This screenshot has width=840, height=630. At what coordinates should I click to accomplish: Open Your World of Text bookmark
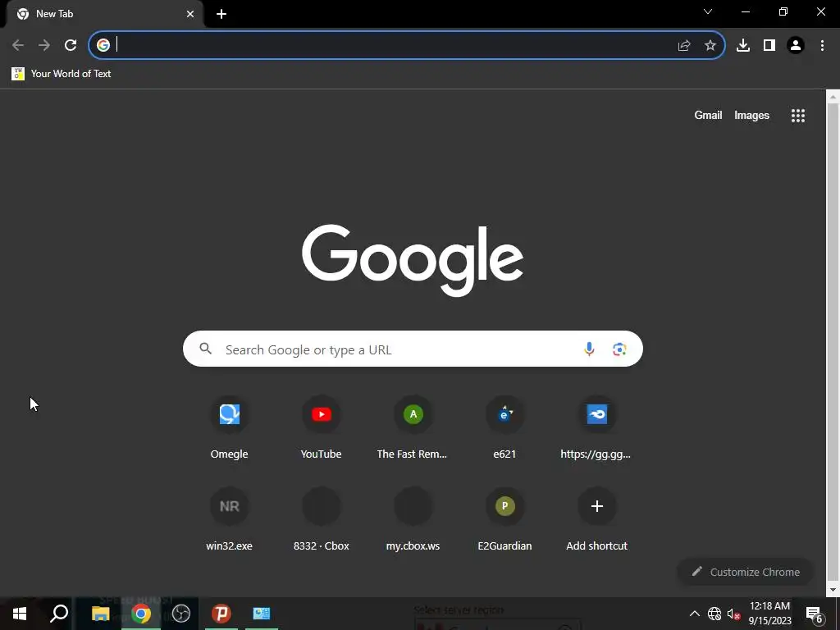pyautogui.click(x=62, y=74)
